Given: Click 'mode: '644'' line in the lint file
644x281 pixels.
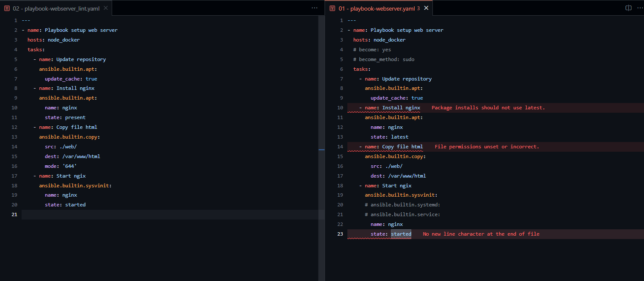Looking at the screenshot, I should click(61, 166).
